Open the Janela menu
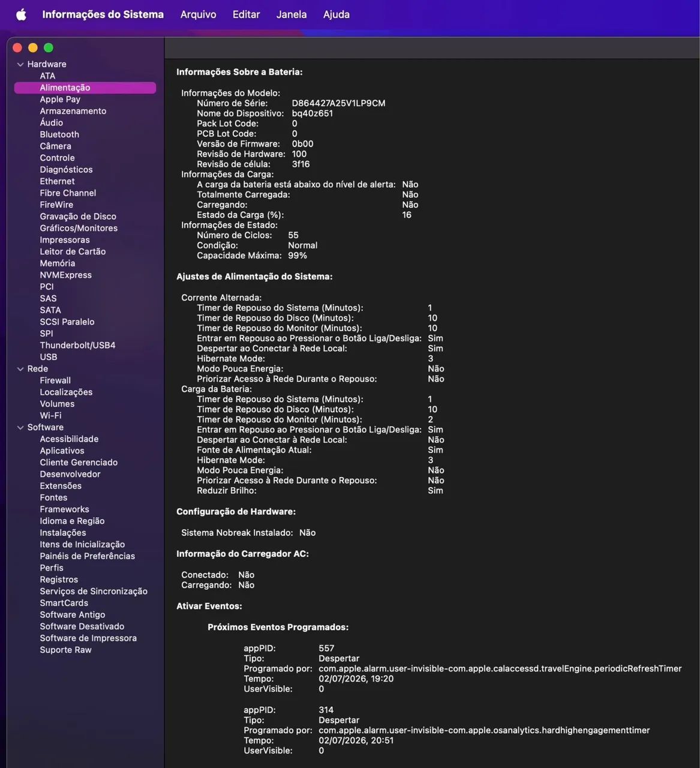Screen dimensions: 700x768 click(292, 14)
